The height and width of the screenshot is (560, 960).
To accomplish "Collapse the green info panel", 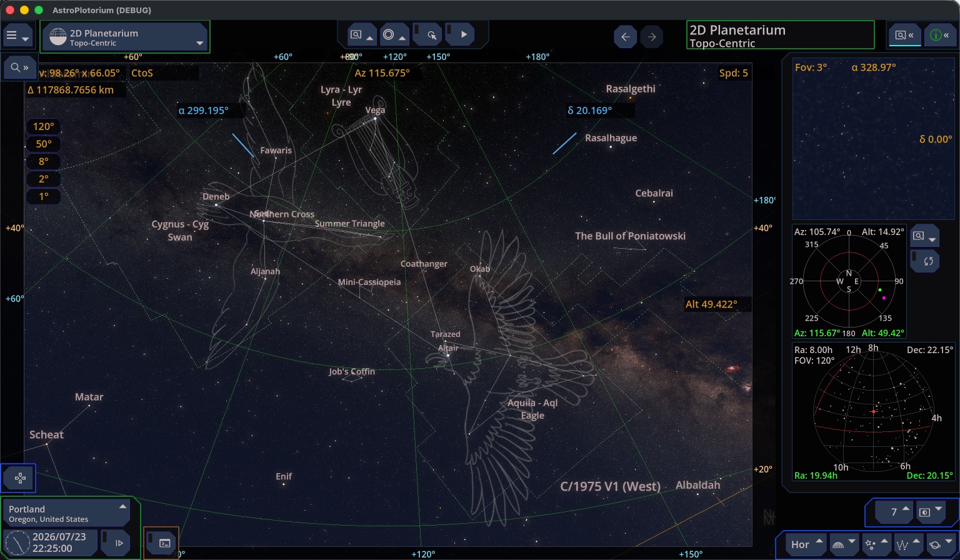I will pos(939,36).
